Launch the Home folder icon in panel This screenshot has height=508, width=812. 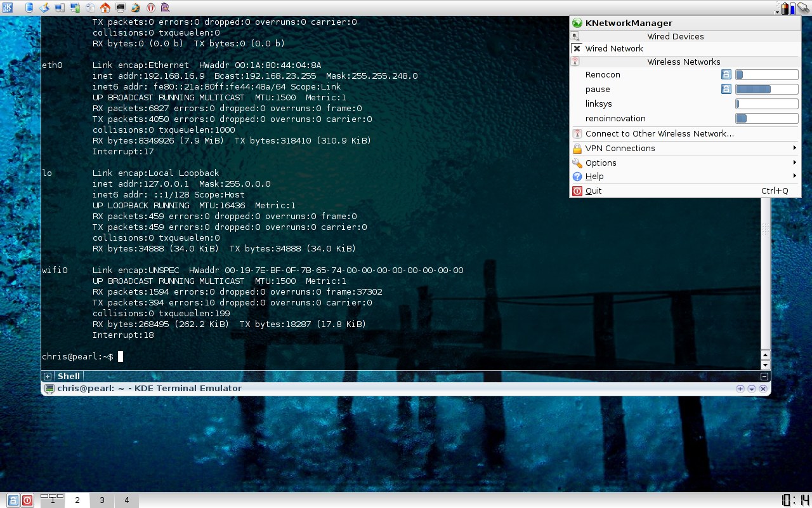click(105, 8)
